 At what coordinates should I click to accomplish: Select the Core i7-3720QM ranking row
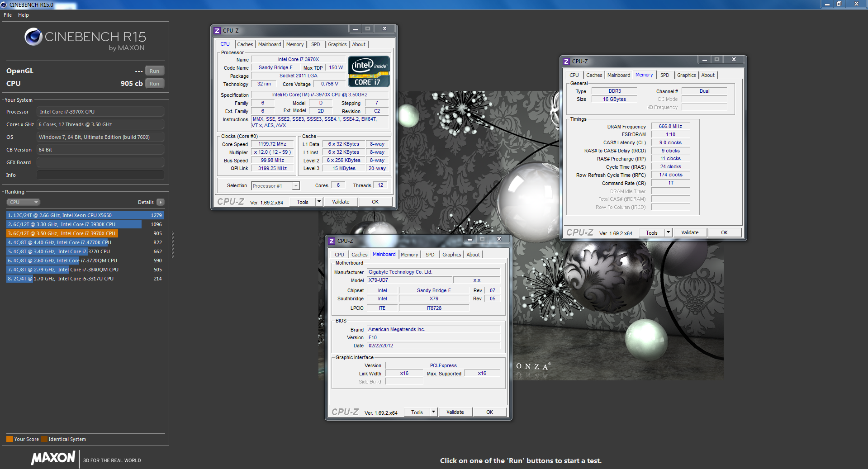[85, 261]
